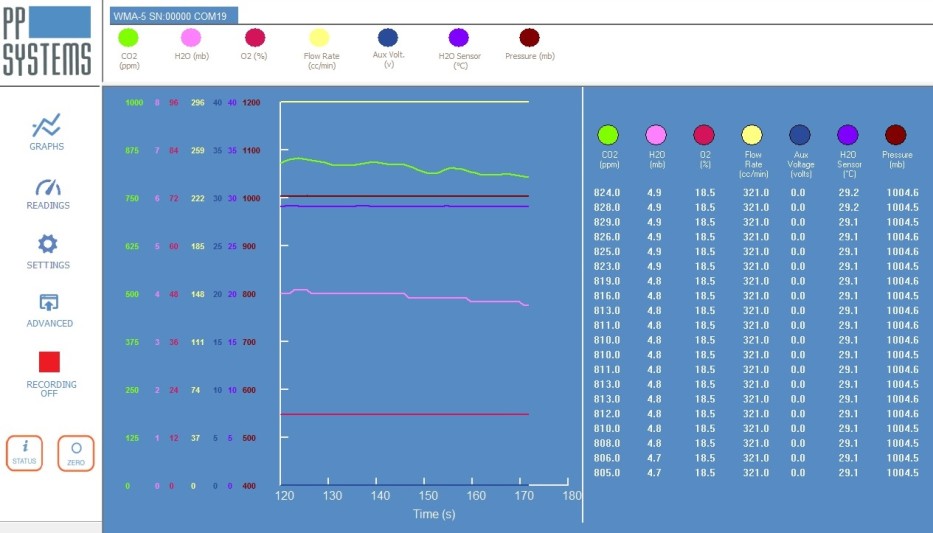Click the Status info button
This screenshot has height=533, width=933.
(x=24, y=453)
